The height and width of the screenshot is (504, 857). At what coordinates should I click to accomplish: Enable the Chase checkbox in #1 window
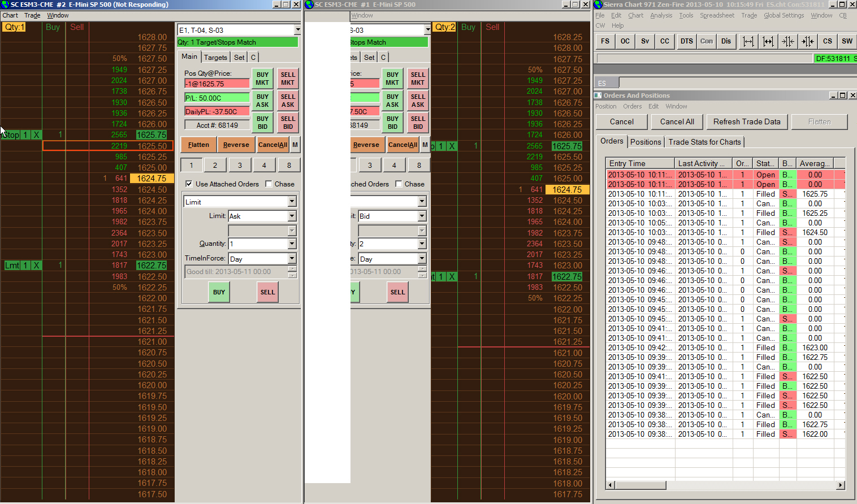point(399,184)
